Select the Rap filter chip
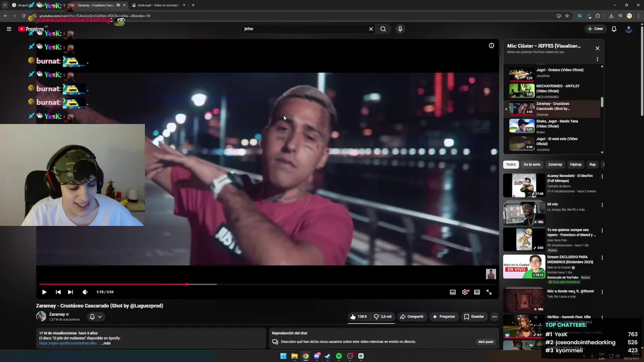644x362 pixels. (592, 164)
